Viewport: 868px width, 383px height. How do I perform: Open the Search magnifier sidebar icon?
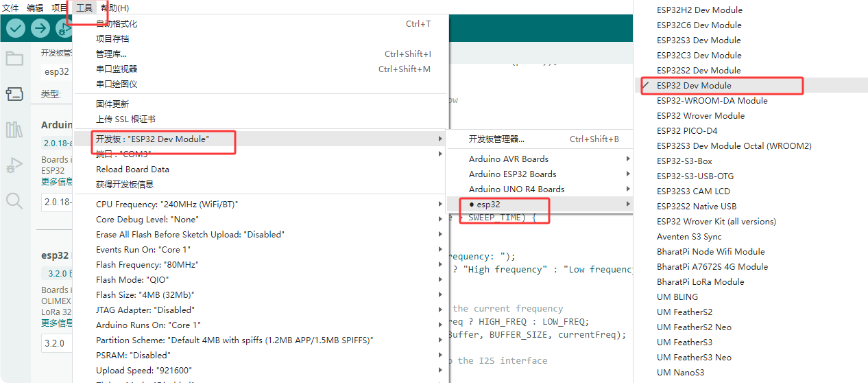tap(14, 200)
